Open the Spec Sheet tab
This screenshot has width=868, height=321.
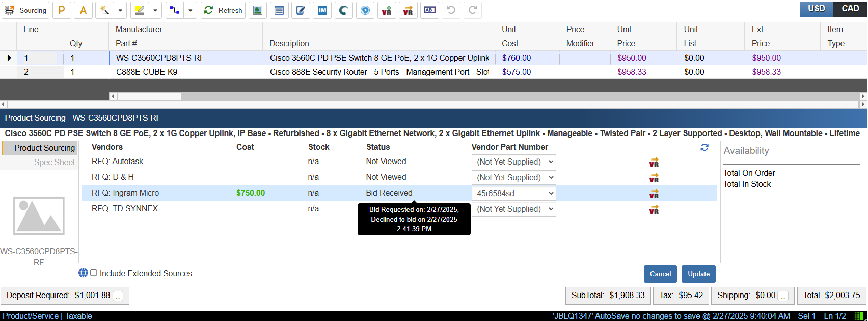54,163
